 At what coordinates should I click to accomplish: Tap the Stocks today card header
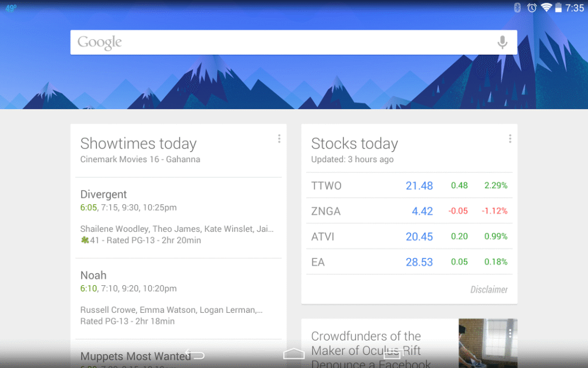click(354, 143)
